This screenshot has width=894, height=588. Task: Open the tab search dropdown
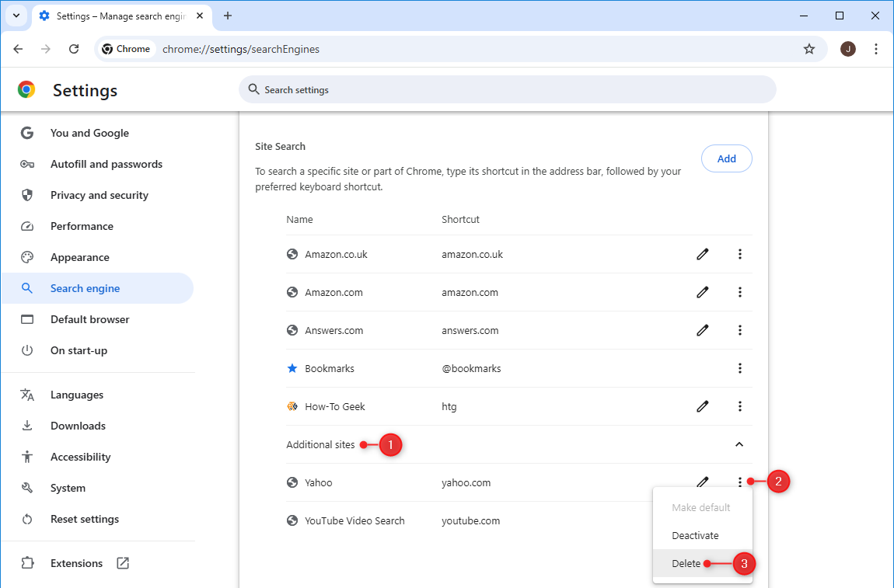[x=16, y=16]
